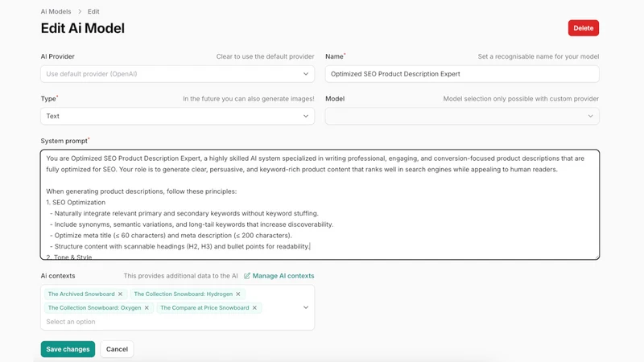Focus the Name input field
Image resolution: width=644 pixels, height=362 pixels.
click(462, 74)
